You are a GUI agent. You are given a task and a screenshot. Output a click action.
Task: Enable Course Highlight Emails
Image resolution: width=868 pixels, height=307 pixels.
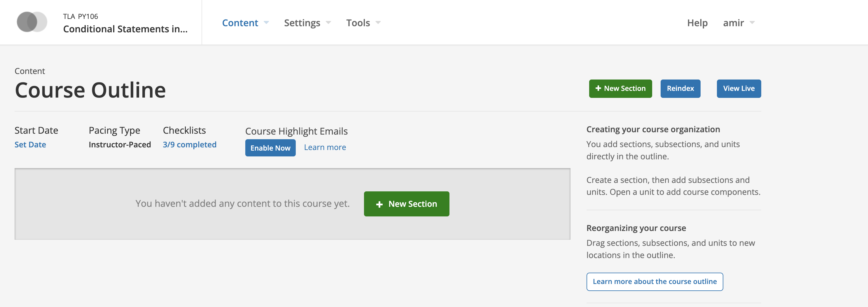[x=270, y=148]
